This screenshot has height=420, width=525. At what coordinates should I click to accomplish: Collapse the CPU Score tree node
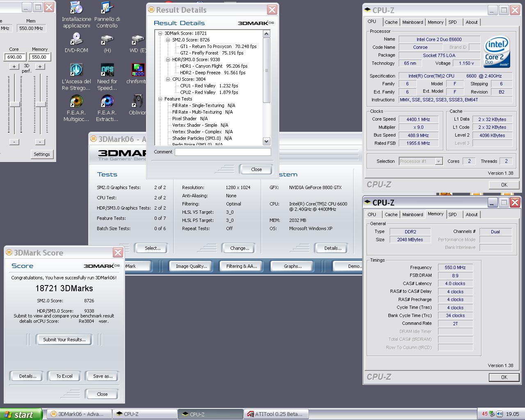[x=168, y=79]
